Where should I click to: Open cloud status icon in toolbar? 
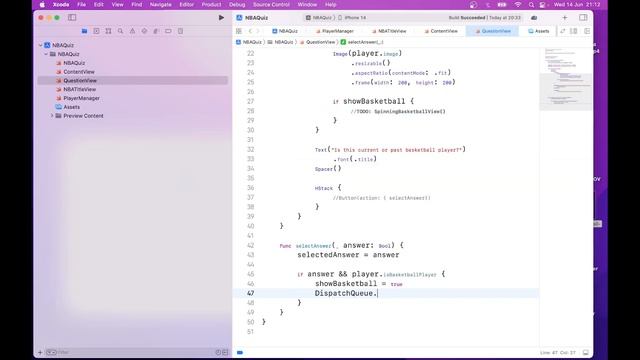coord(534,18)
